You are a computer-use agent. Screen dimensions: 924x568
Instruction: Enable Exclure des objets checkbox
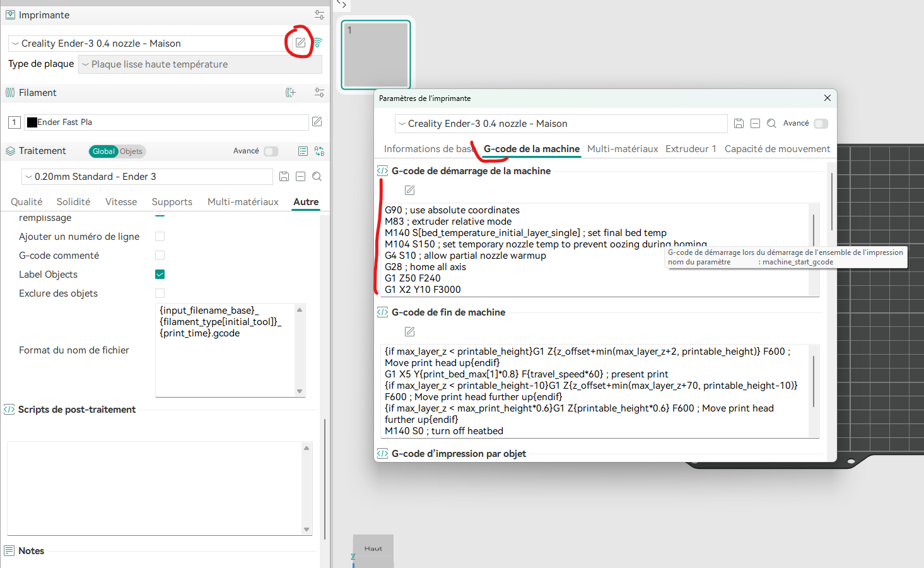click(x=160, y=293)
